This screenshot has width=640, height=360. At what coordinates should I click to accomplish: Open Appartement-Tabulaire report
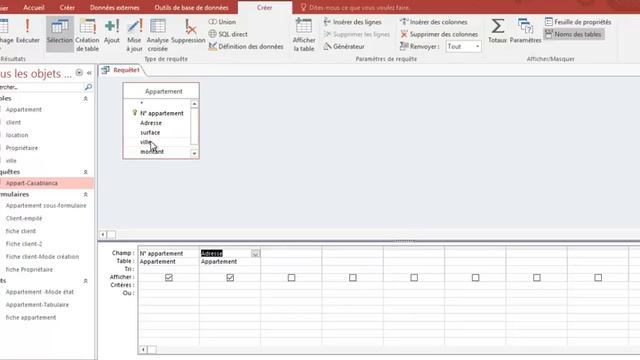tap(37, 304)
